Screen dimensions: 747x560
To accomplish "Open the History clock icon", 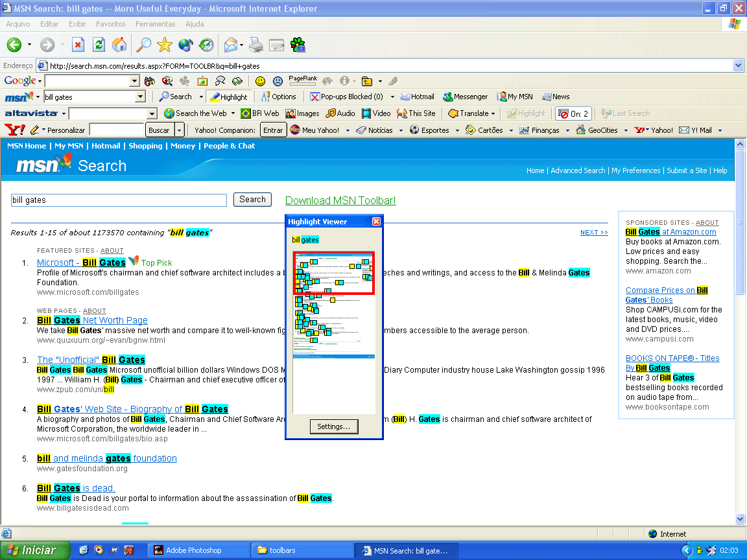I will [x=206, y=45].
